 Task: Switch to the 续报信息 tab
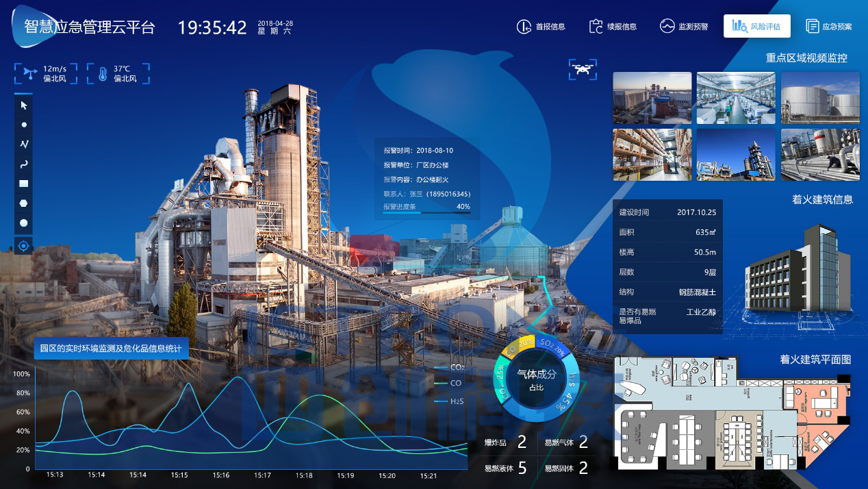[613, 27]
